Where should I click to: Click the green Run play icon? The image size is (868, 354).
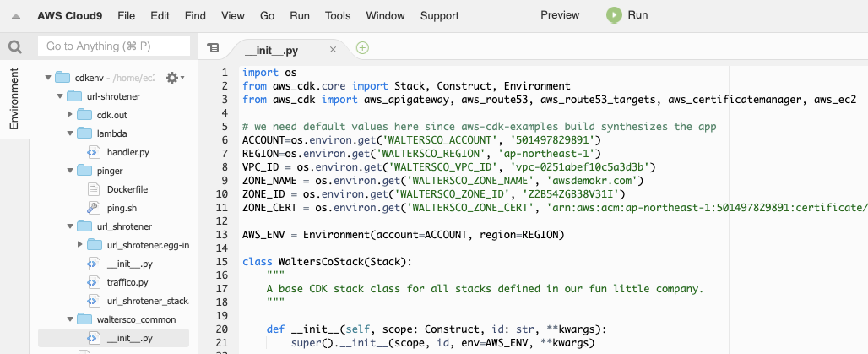(614, 15)
